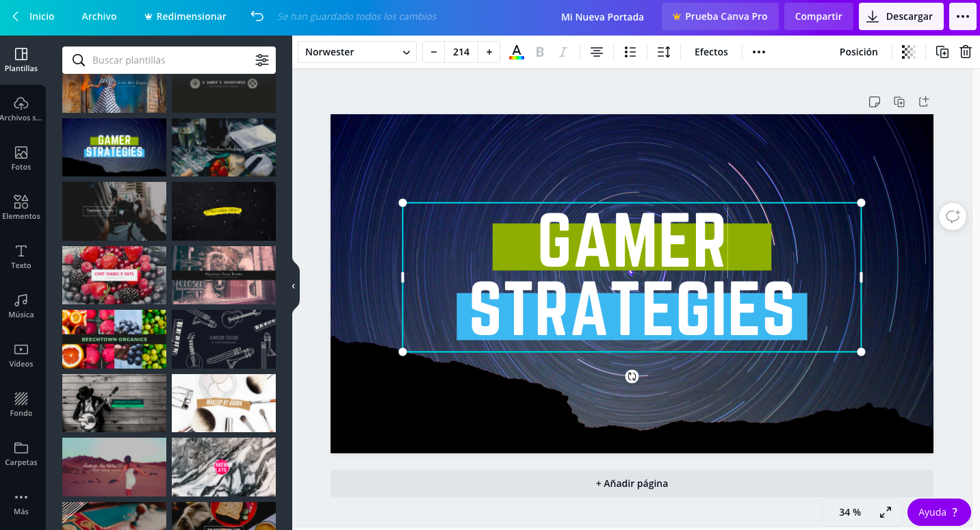Open the transparency checkerboard control
The width and height of the screenshot is (980, 530).
pyautogui.click(x=909, y=52)
